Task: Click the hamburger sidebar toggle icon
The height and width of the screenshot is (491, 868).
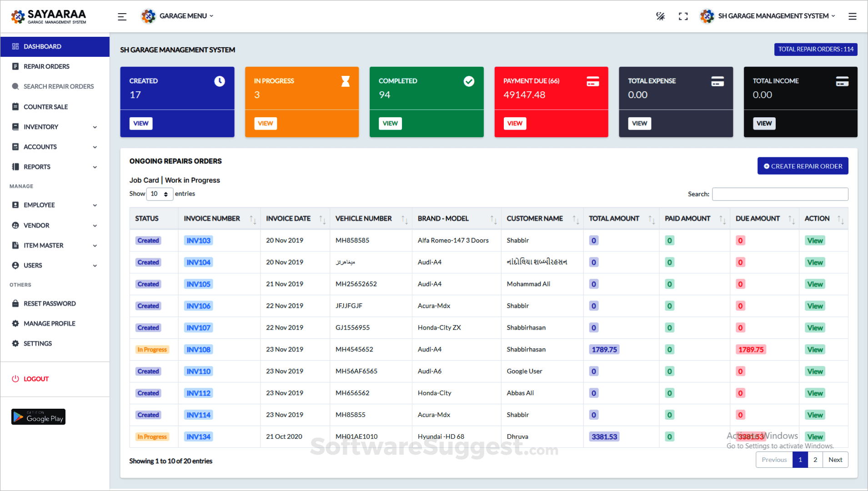Action: click(122, 17)
